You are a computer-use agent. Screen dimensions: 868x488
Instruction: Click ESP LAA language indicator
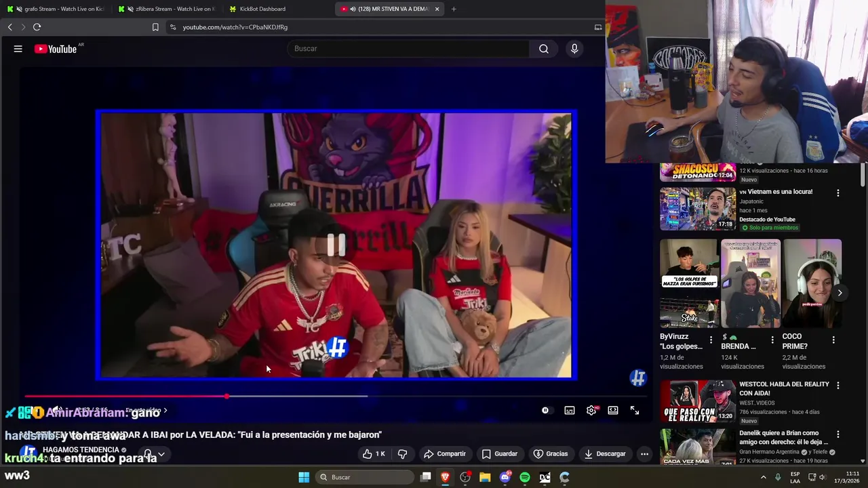point(795,477)
